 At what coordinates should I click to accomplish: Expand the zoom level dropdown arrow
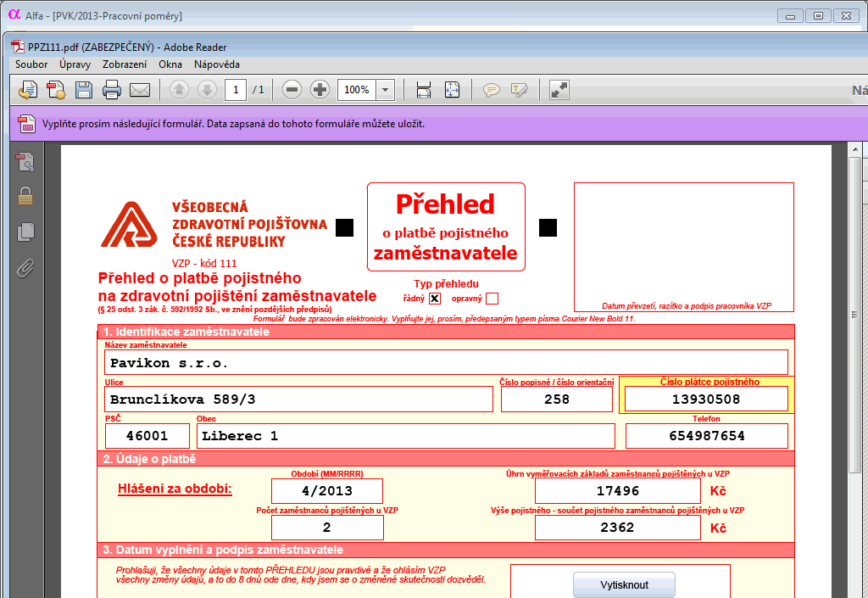tap(386, 90)
